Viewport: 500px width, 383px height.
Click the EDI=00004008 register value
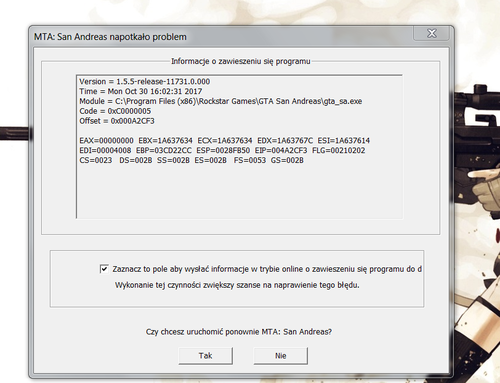pyautogui.click(x=105, y=151)
